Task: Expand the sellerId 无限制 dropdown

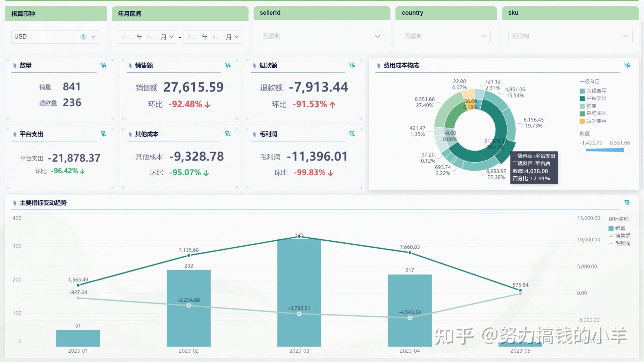Action: coord(321,37)
